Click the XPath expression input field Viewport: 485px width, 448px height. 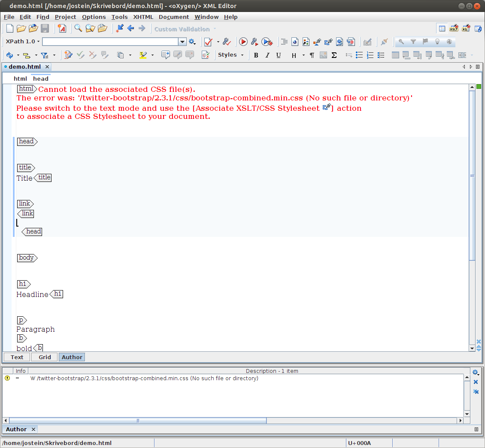tap(110, 42)
